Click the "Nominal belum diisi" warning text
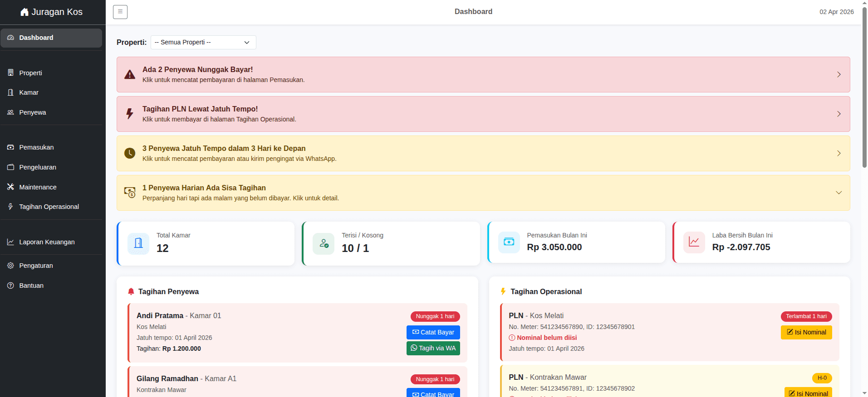868x397 pixels. coord(547,338)
